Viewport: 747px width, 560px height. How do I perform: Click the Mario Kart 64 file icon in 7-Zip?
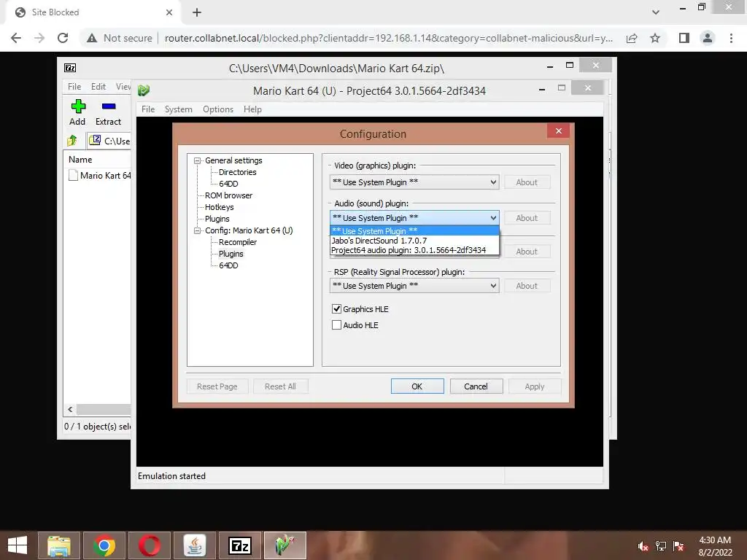tap(73, 175)
